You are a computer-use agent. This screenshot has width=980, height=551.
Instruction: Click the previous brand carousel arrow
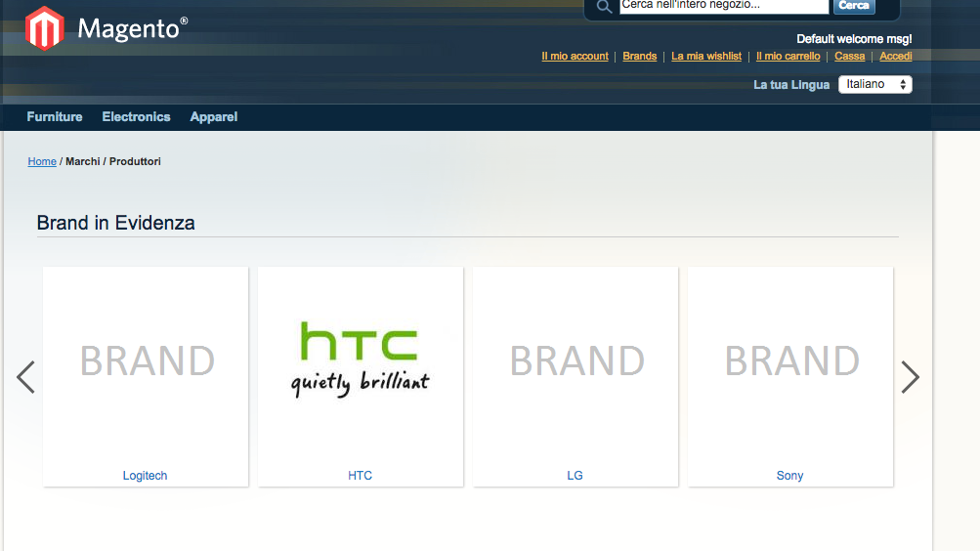(25, 377)
